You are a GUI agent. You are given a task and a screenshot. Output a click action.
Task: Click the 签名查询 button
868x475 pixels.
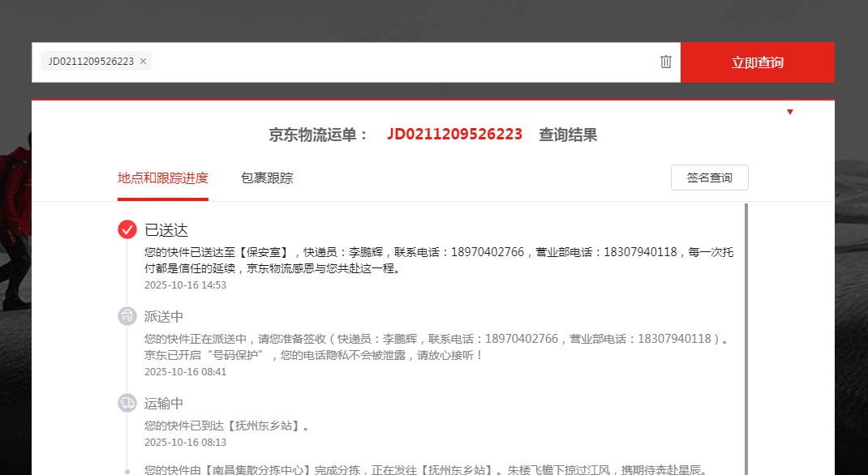point(709,178)
